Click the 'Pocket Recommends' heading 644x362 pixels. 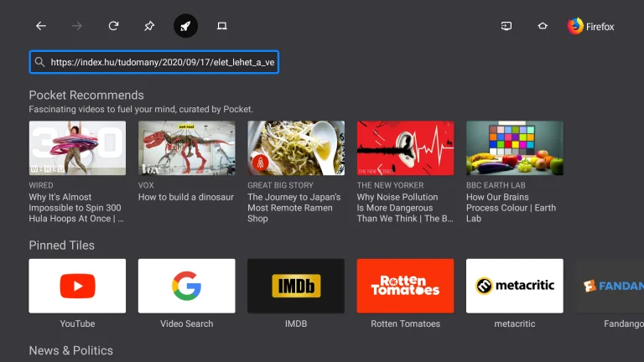(x=86, y=96)
